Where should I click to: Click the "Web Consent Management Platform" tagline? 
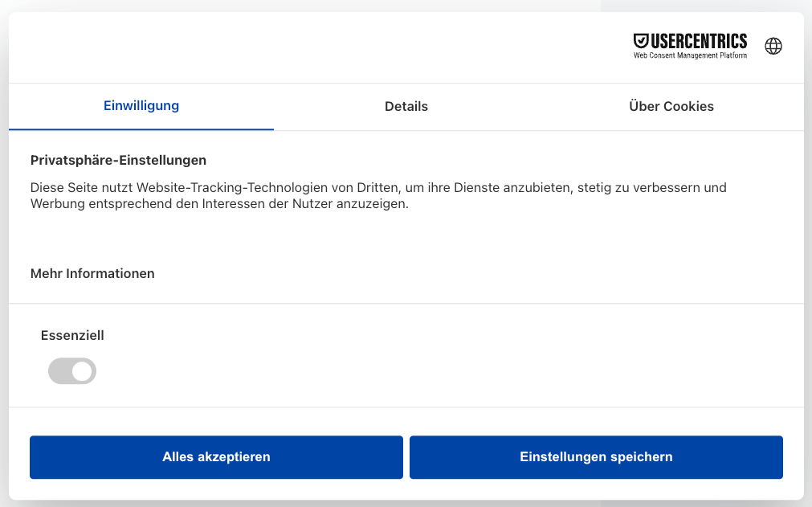click(x=690, y=55)
